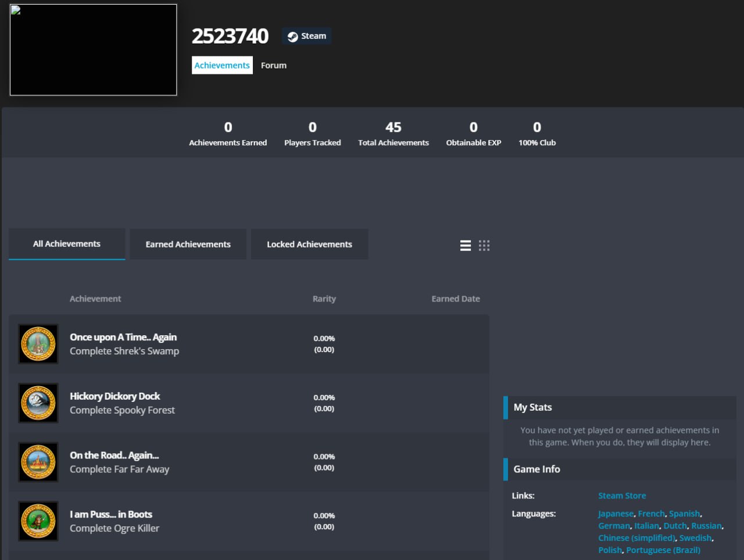Click the Hickory Dickory Dock achievement title

tap(115, 396)
